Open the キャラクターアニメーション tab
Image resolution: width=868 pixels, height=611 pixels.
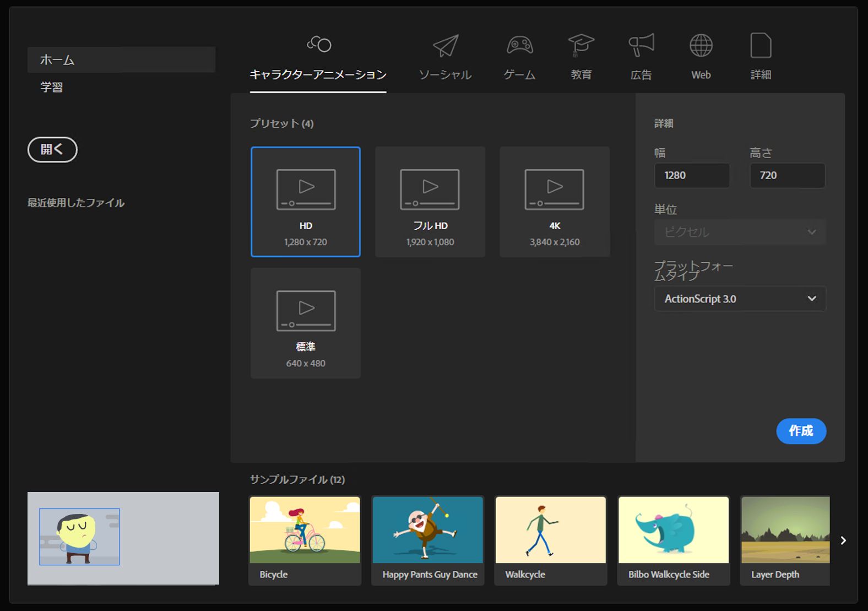tap(318, 75)
